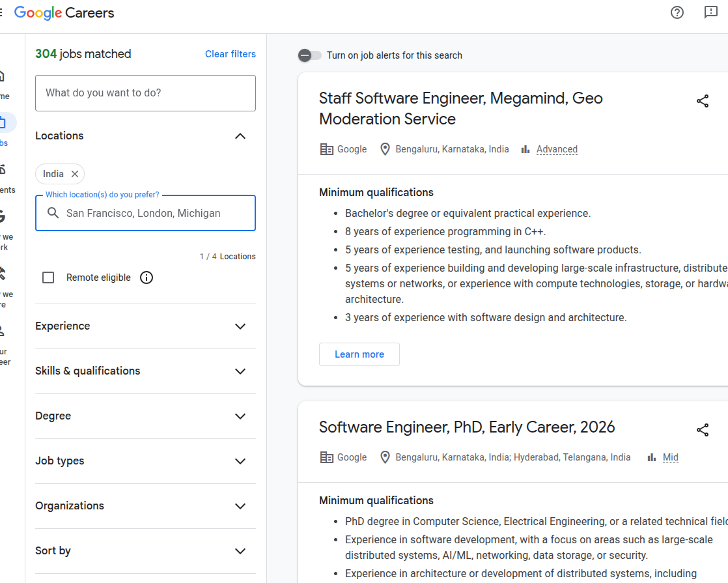Click the Bengaluru, Karnataka, India location of Staff job

pyautogui.click(x=452, y=150)
